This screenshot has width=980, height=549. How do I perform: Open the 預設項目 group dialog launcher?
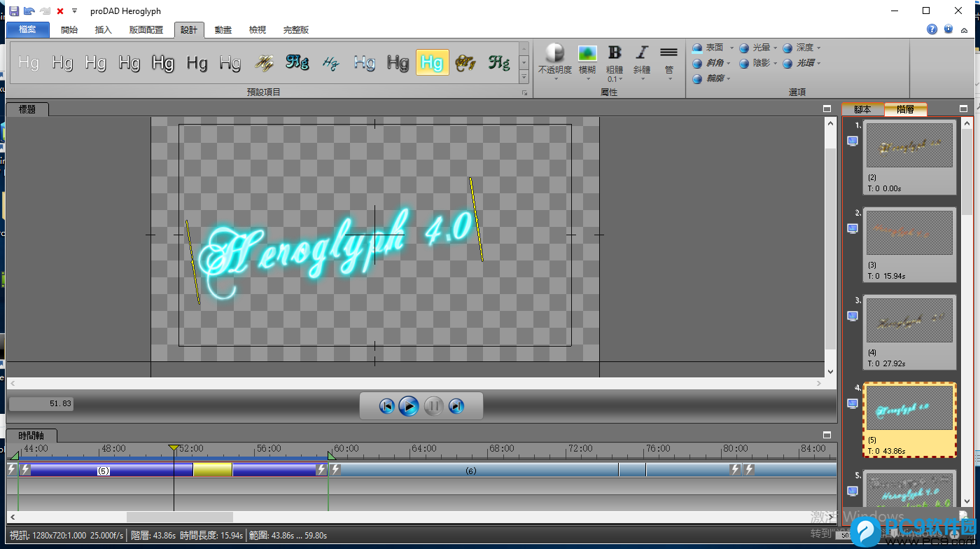click(524, 92)
